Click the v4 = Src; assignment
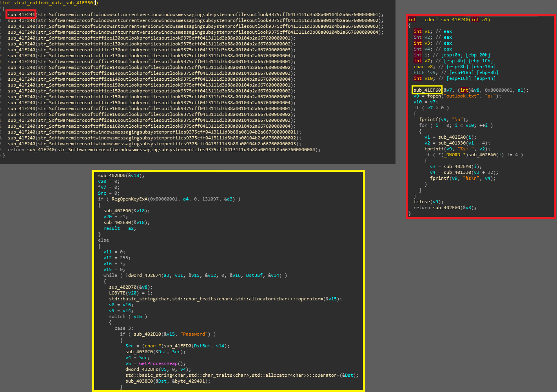 (x=138, y=358)
